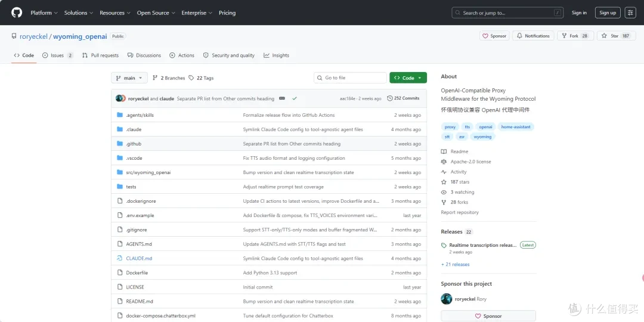Click the Sign up button
The height and width of the screenshot is (322, 644).
(608, 13)
